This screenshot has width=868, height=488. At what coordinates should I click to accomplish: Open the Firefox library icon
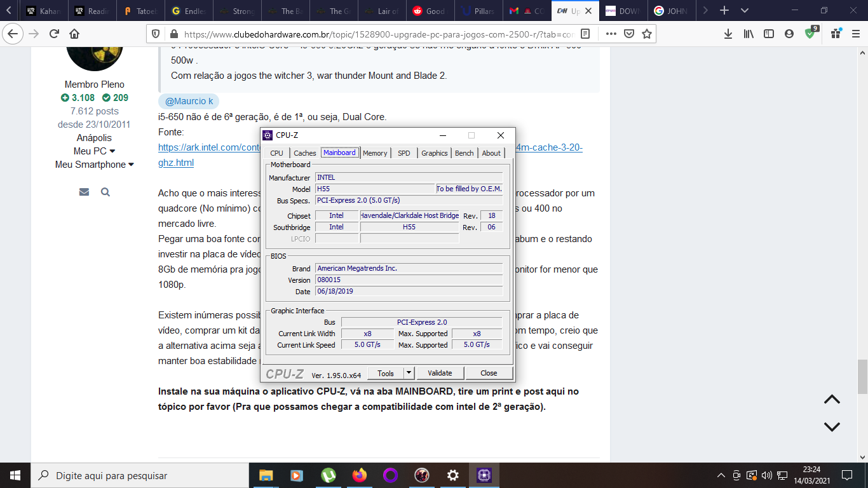[x=749, y=34]
